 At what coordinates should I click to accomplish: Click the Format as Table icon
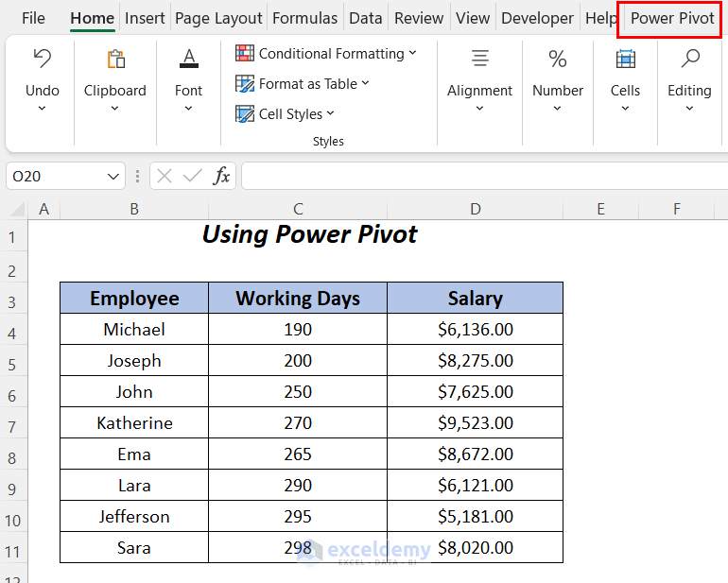click(245, 84)
